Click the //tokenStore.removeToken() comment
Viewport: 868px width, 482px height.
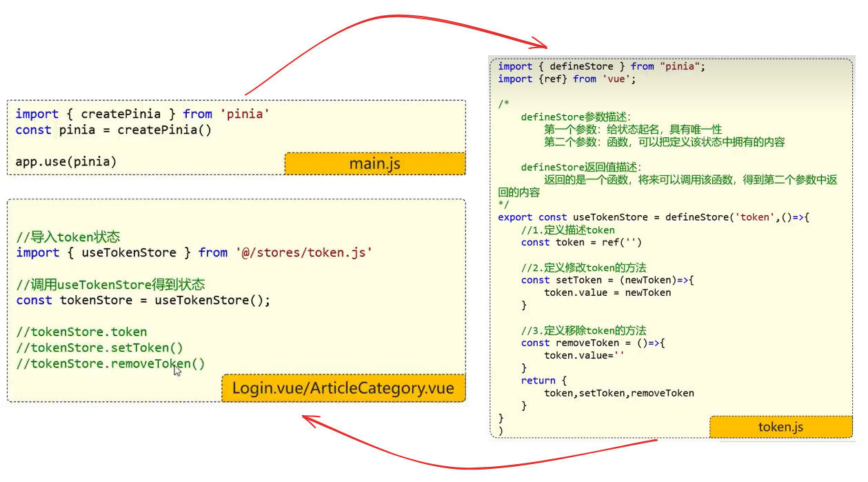click(x=110, y=364)
